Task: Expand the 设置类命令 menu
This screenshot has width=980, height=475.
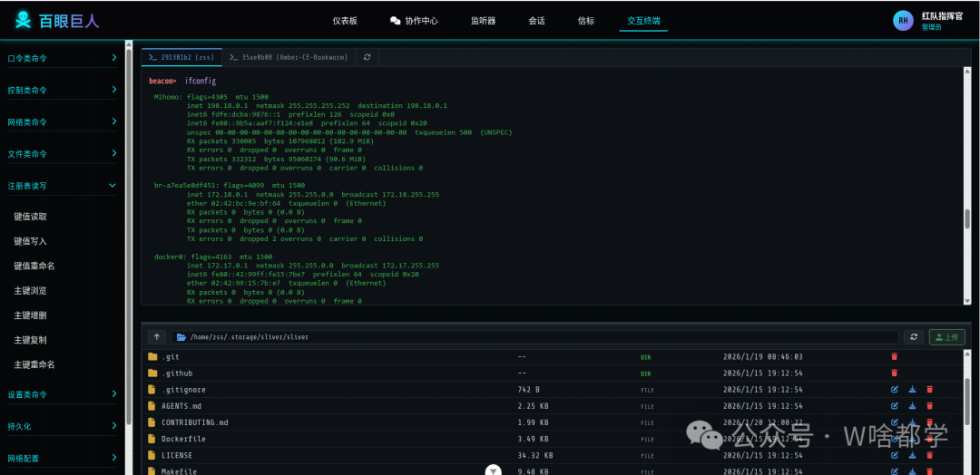Action: point(62,394)
